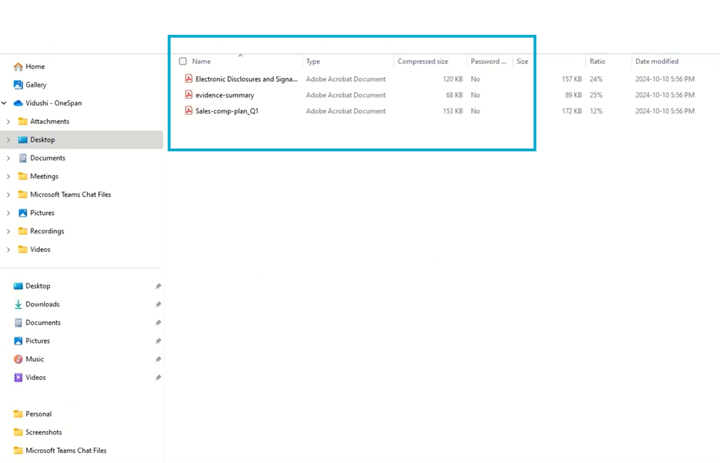Image resolution: width=720 pixels, height=463 pixels.
Task: Sort by the Size column header
Action: pos(522,61)
